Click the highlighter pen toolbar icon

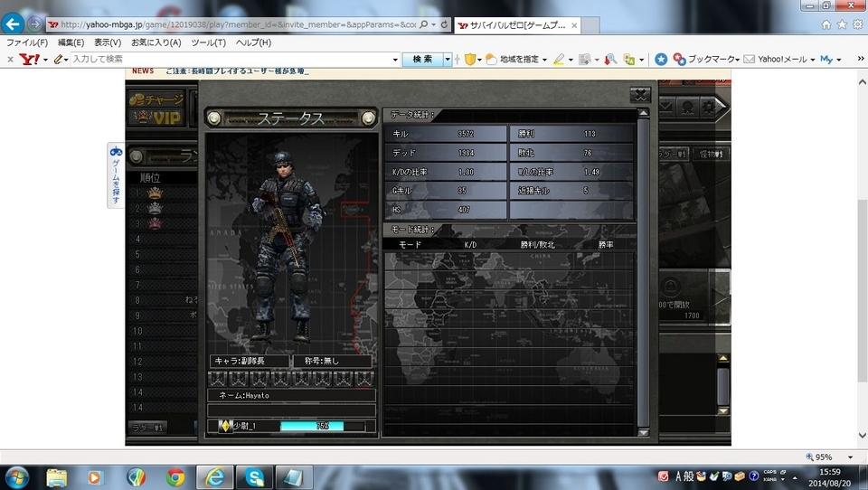click(559, 59)
